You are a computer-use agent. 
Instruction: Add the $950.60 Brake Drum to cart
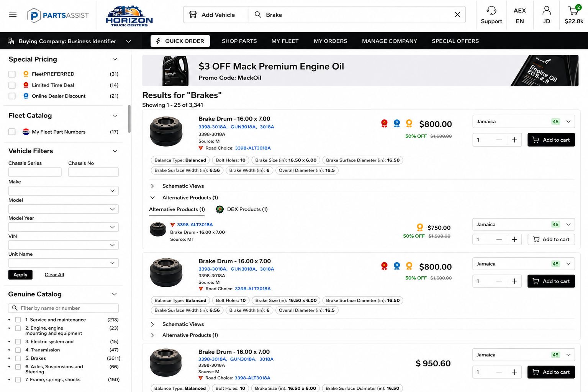551,372
